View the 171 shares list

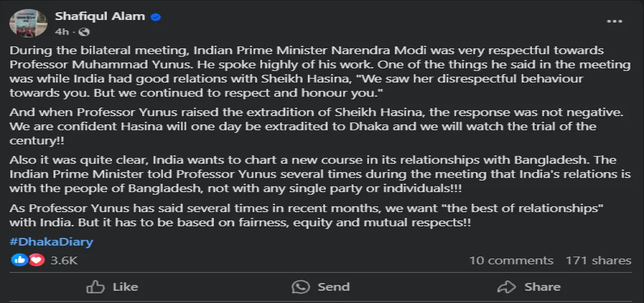click(598, 260)
